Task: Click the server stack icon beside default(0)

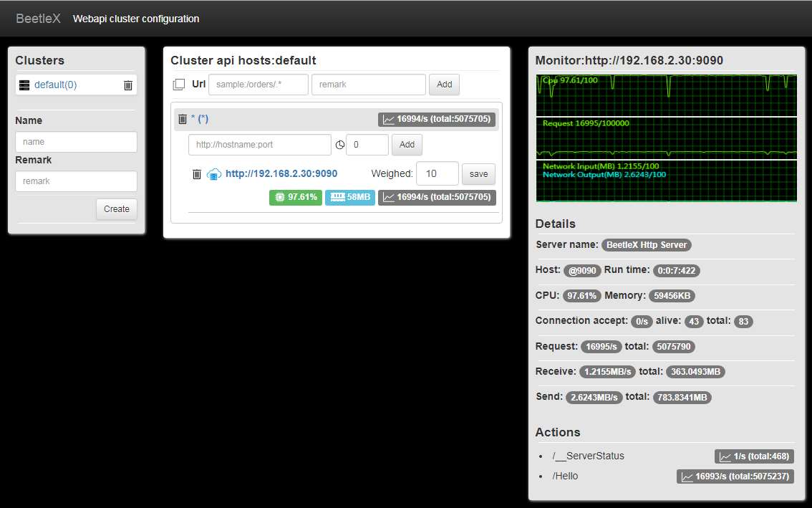Action: (24, 85)
